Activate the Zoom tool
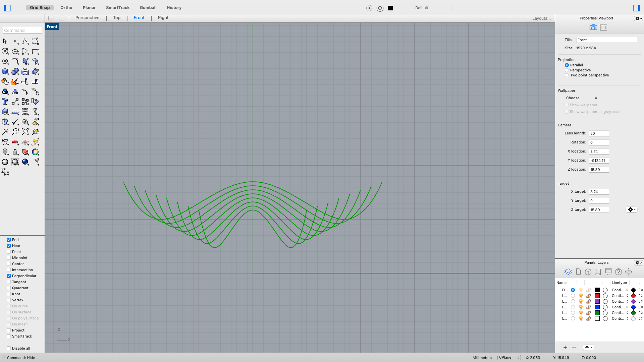Image resolution: width=644 pixels, height=362 pixels. [5, 132]
